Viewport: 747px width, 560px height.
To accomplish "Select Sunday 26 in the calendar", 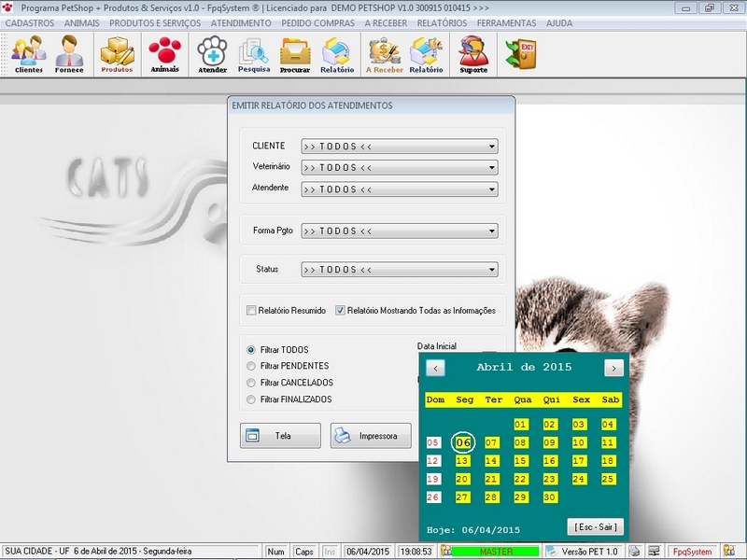I will pos(433,497).
